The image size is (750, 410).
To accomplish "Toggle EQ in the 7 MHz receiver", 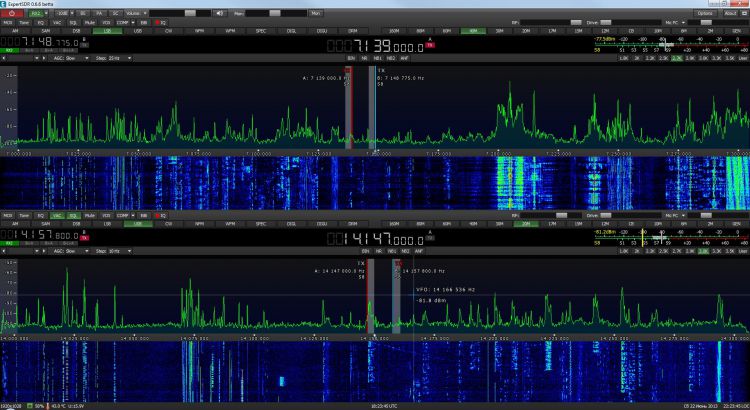I will (x=41, y=22).
